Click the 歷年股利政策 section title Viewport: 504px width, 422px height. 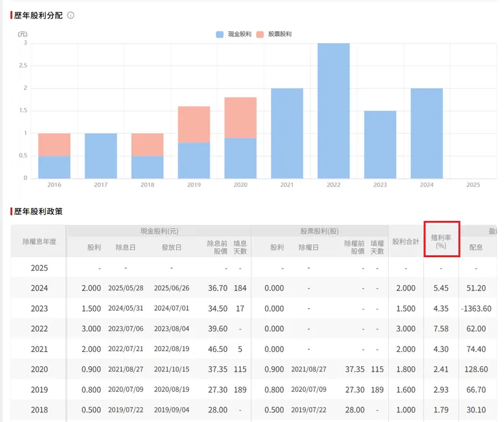click(38, 211)
